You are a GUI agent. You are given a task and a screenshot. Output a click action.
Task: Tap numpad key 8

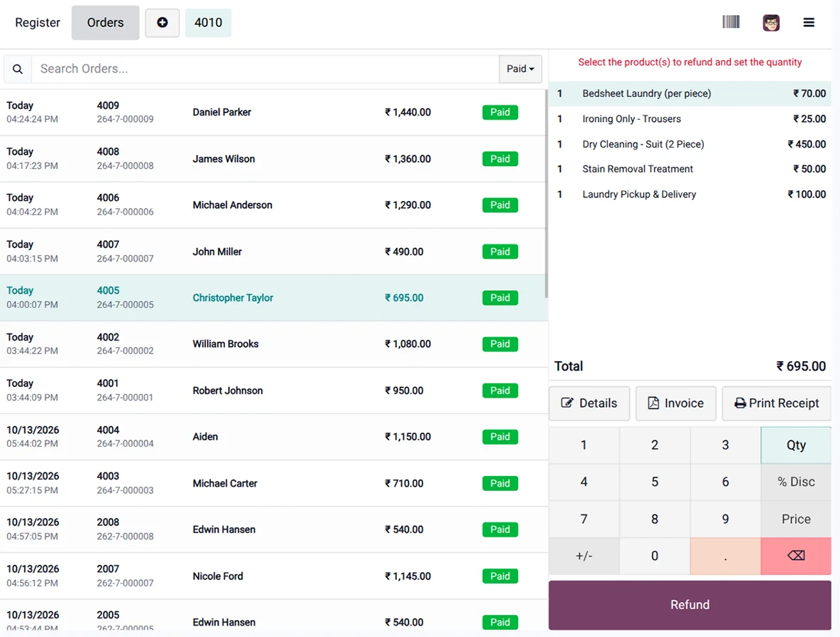(x=655, y=519)
